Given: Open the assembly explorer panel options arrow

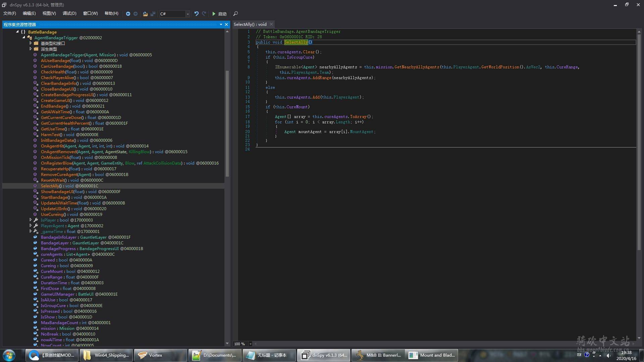Looking at the screenshot, I should (x=221, y=24).
